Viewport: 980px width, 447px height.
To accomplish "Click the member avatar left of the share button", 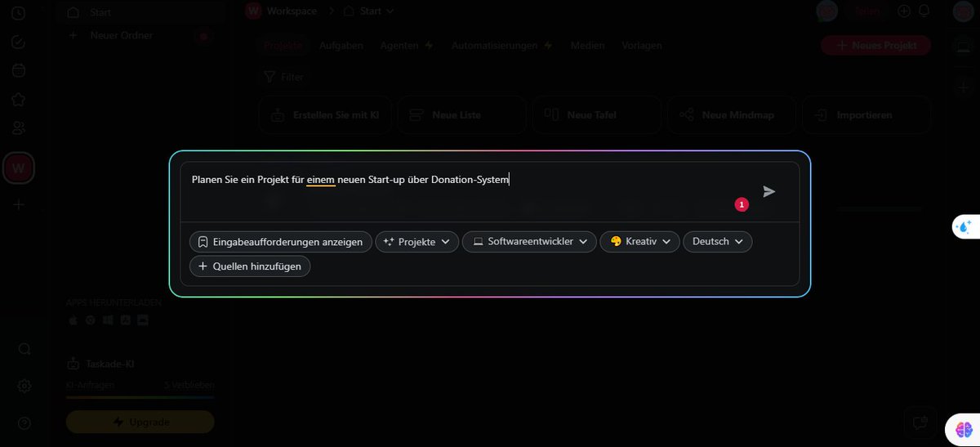I will 826,11.
